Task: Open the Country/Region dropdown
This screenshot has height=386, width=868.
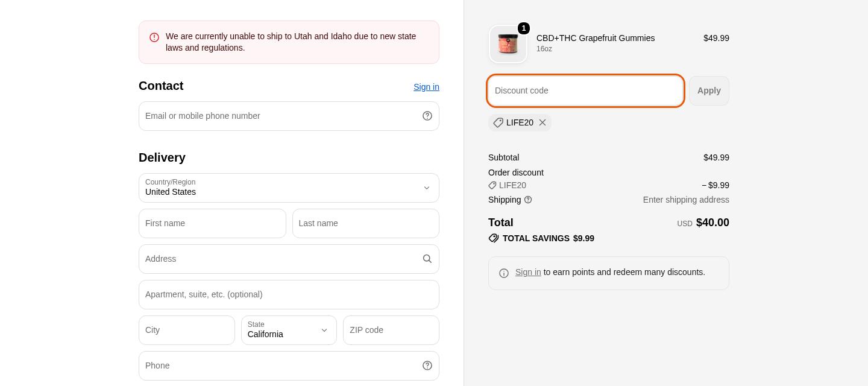Action: tap(289, 188)
